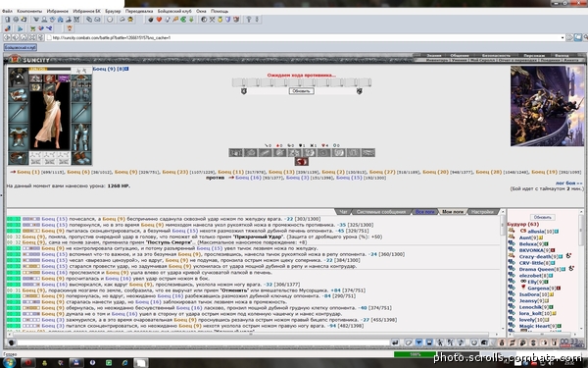588x368 pixels.
Task: Click the smiley face icon near the chat input
Action: coord(474,342)
